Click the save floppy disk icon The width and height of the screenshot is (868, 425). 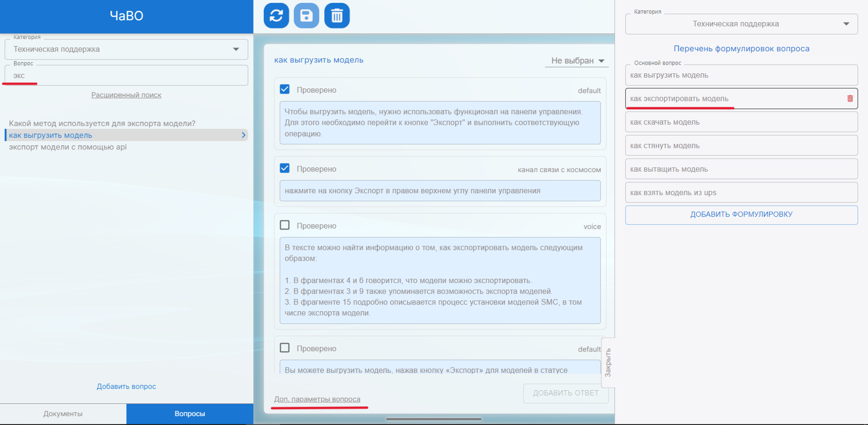307,16
